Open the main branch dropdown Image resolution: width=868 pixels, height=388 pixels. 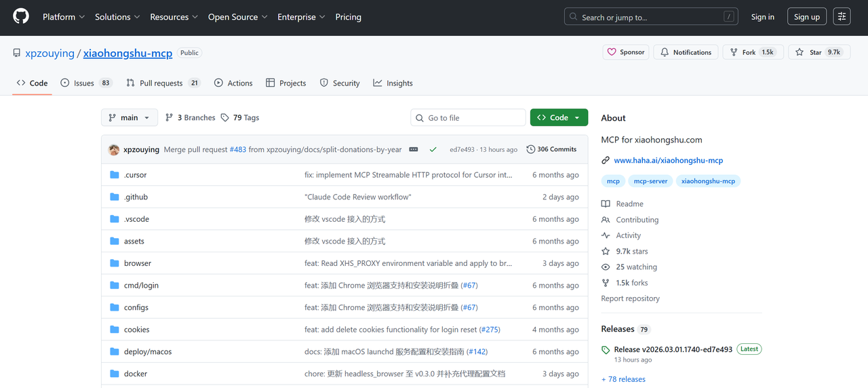130,117
